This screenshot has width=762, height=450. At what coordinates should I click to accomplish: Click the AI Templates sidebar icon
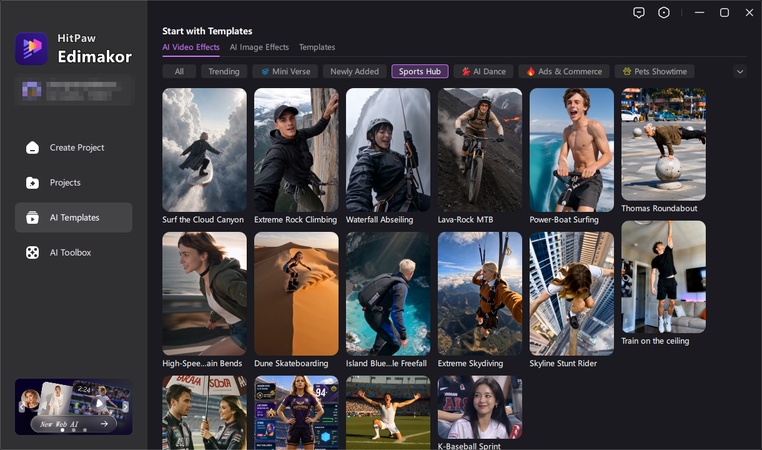[x=33, y=218]
